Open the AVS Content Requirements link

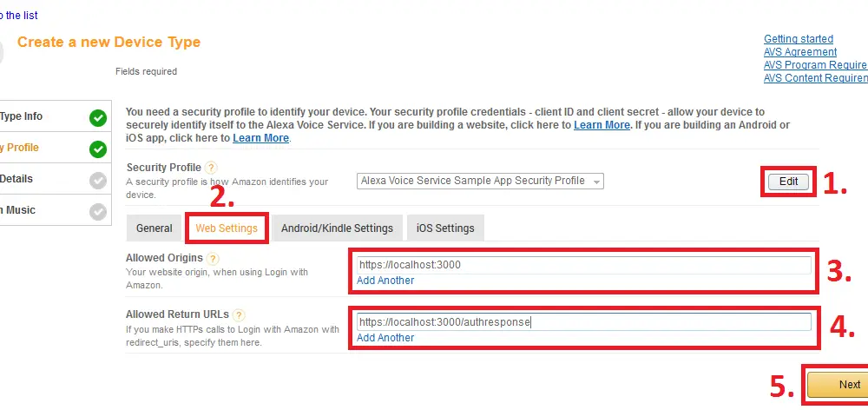(815, 78)
